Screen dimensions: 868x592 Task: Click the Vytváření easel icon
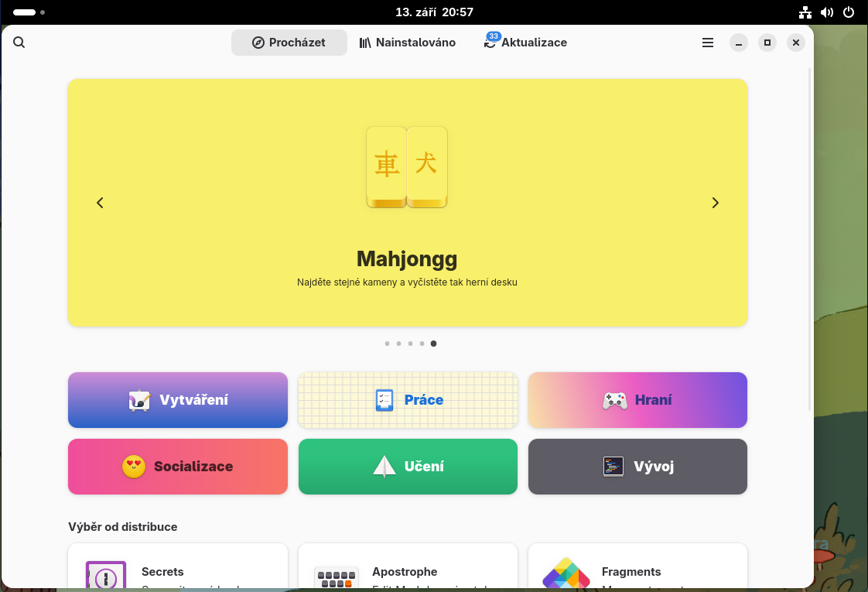pyautogui.click(x=139, y=400)
